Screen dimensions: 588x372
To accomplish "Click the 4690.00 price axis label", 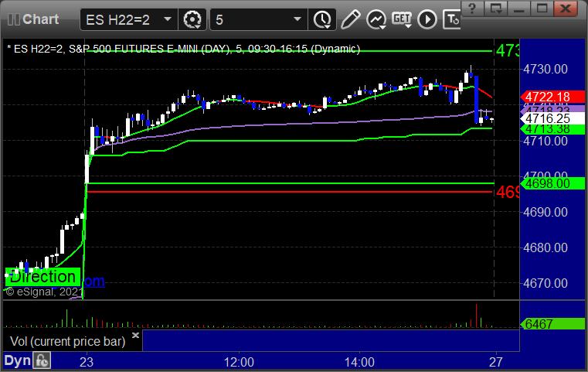I will (x=546, y=212).
